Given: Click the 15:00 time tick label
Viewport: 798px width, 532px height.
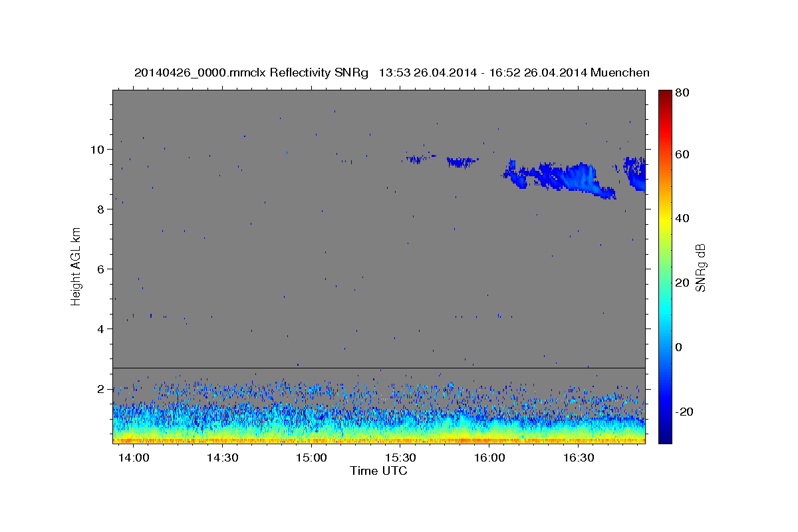Looking at the screenshot, I should point(311,458).
